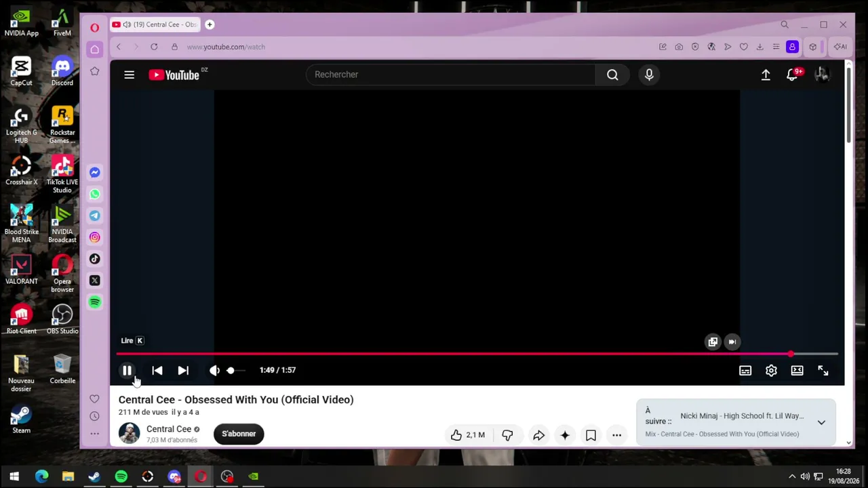Toggle theater mode on the player

[x=797, y=370]
